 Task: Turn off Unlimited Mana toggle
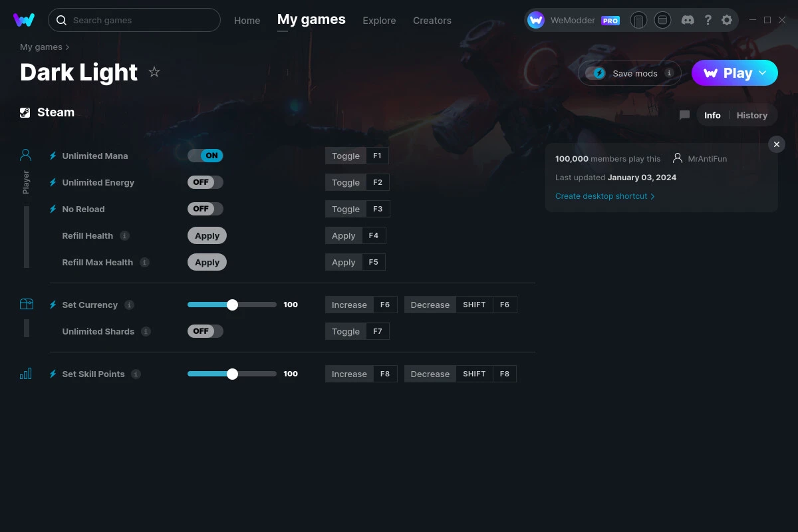[x=205, y=156]
